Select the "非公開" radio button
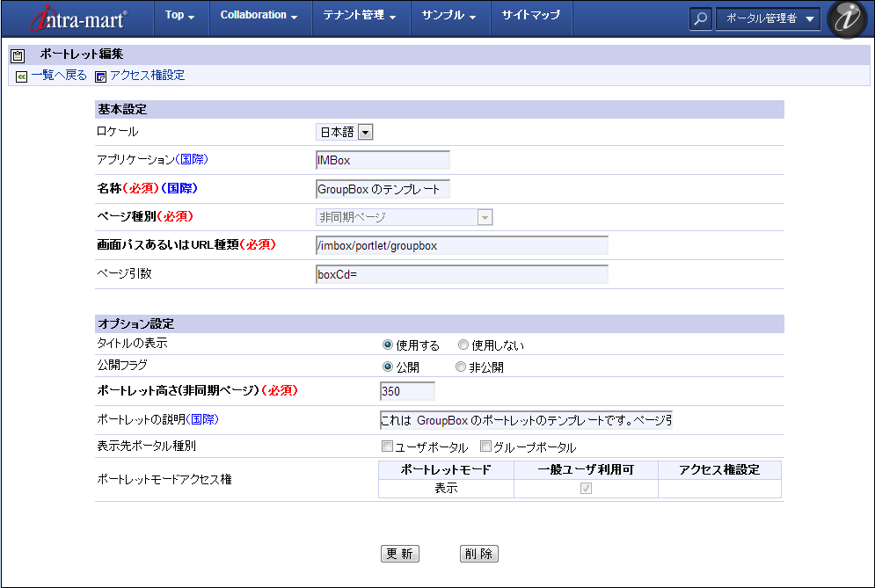Screen dimensions: 875x588 [460, 367]
